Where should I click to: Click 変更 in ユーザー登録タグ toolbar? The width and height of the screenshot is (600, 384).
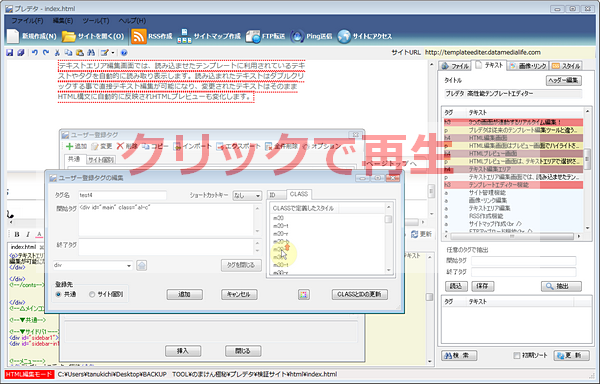(x=102, y=146)
